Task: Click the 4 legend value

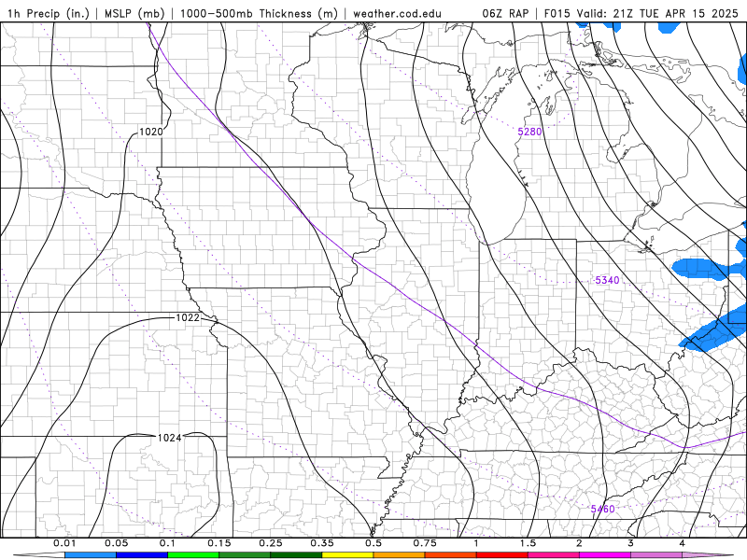Action: (683, 543)
